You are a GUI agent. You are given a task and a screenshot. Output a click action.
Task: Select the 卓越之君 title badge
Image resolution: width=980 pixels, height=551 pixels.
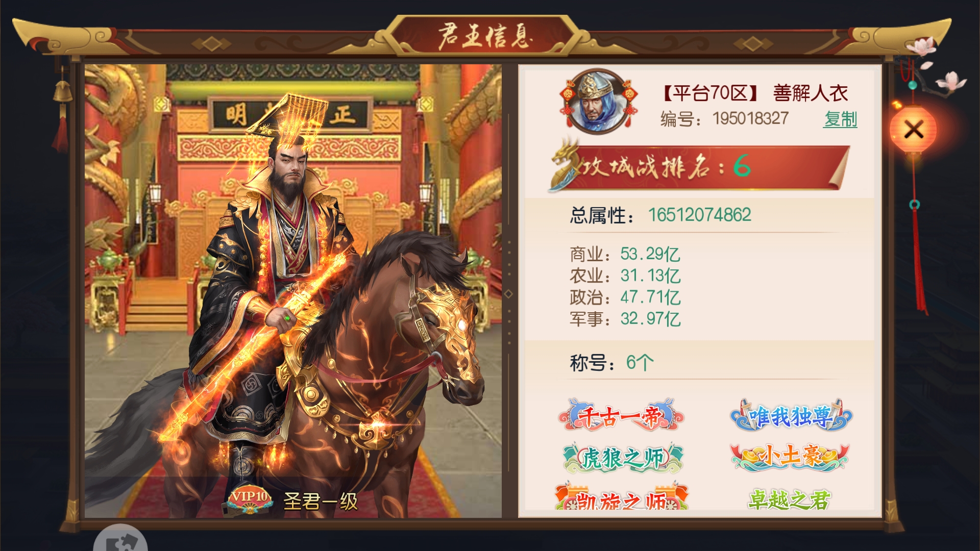point(790,499)
